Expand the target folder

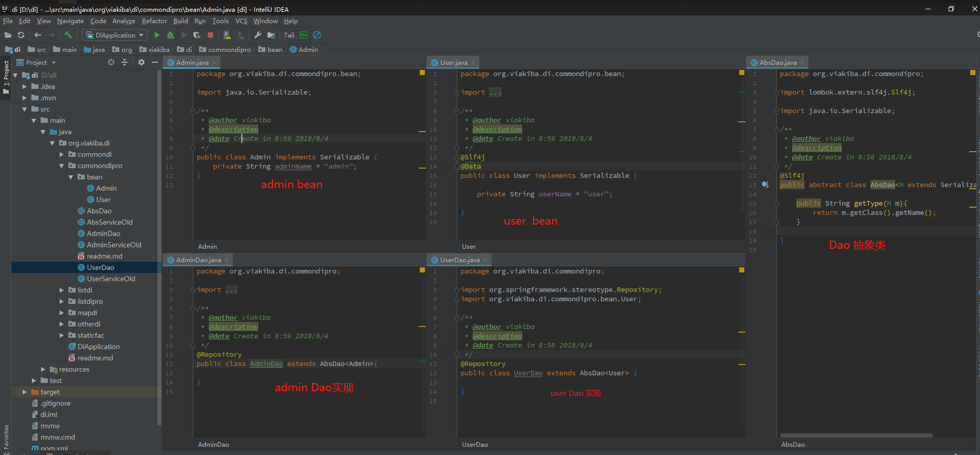click(x=25, y=392)
